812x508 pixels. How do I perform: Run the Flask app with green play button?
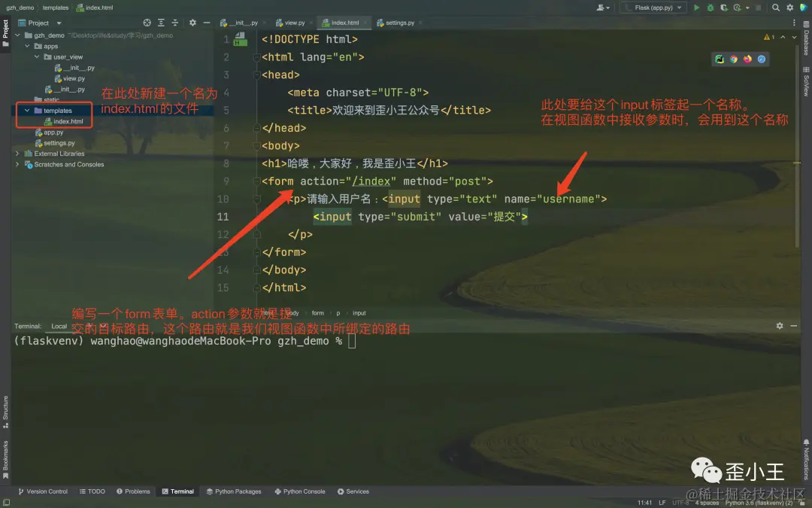click(696, 8)
